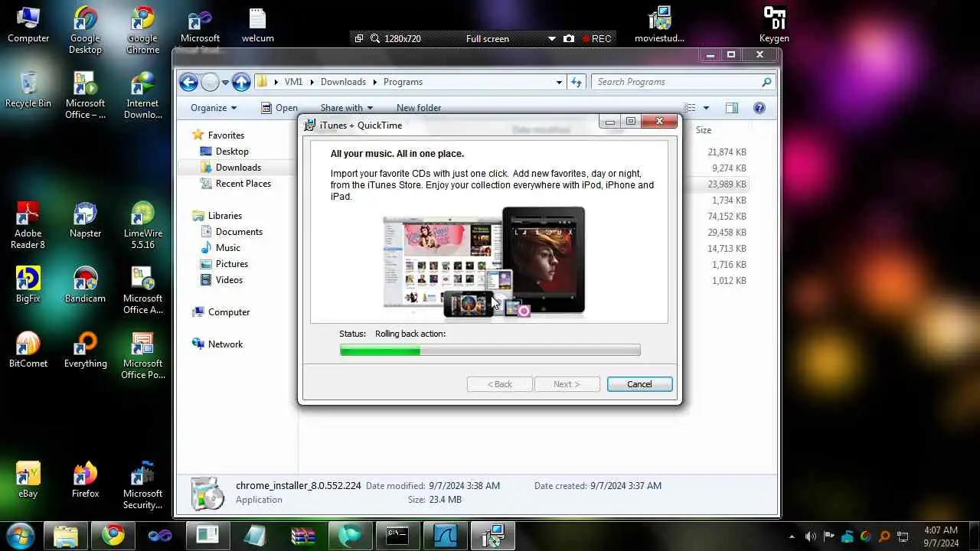Viewport: 980px width, 551px height.
Task: Select the moviestud... desktop icon
Action: coord(659,24)
